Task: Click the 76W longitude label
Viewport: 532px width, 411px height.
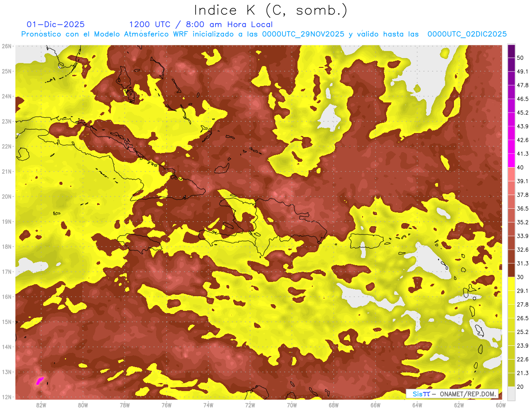Action: (x=166, y=405)
